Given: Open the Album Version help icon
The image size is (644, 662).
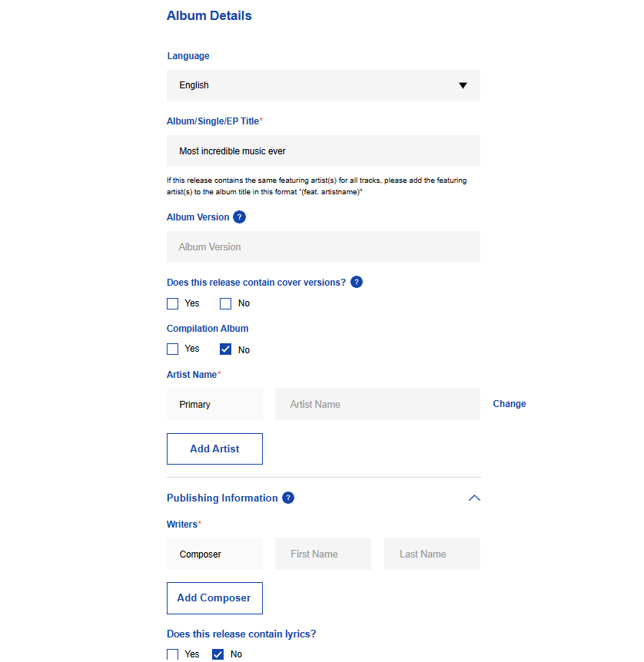Looking at the screenshot, I should 239,217.
